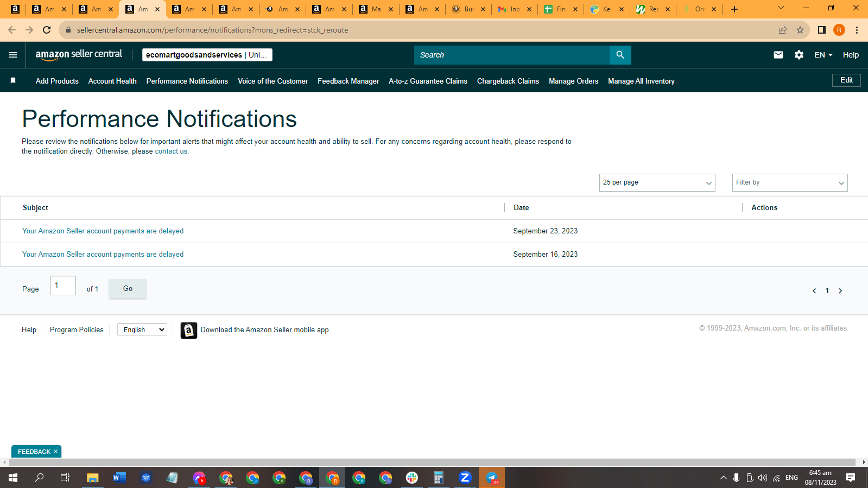This screenshot has height=488, width=868.
Task: Click the browser forward arrow
Action: 29,30
